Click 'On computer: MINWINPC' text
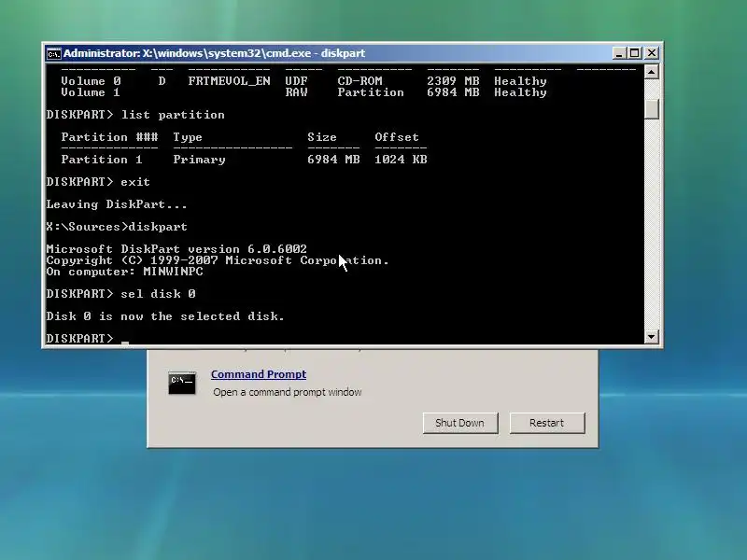 click(124, 272)
